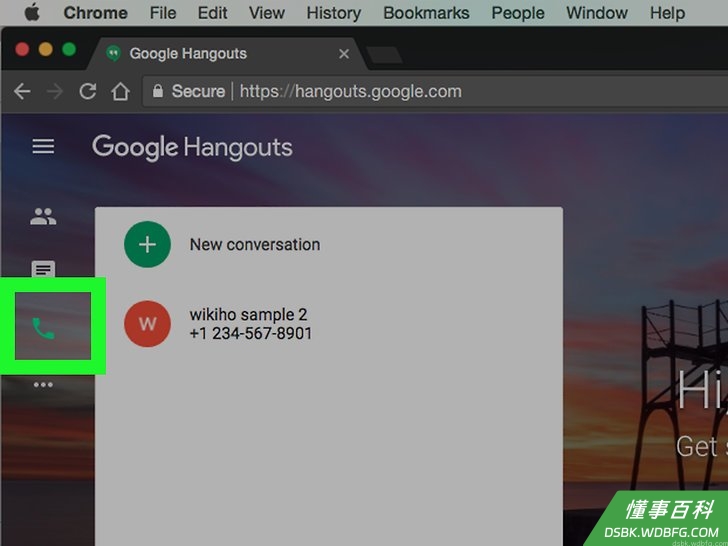
Task: Select contact wikiho sample 2
Action: [248, 315]
